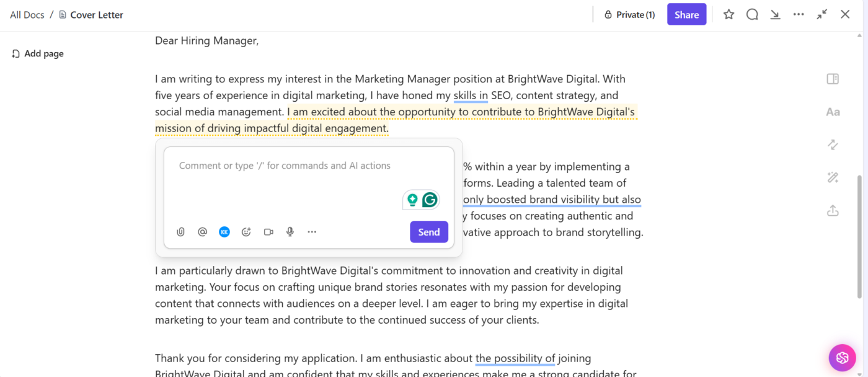Click the Share button

tap(686, 15)
